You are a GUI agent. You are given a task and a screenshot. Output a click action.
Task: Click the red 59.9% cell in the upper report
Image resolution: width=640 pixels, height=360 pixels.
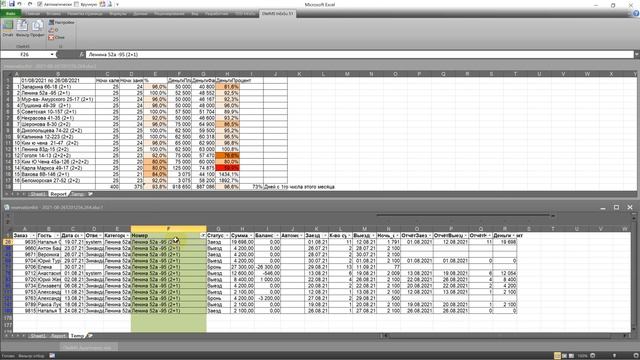click(228, 168)
